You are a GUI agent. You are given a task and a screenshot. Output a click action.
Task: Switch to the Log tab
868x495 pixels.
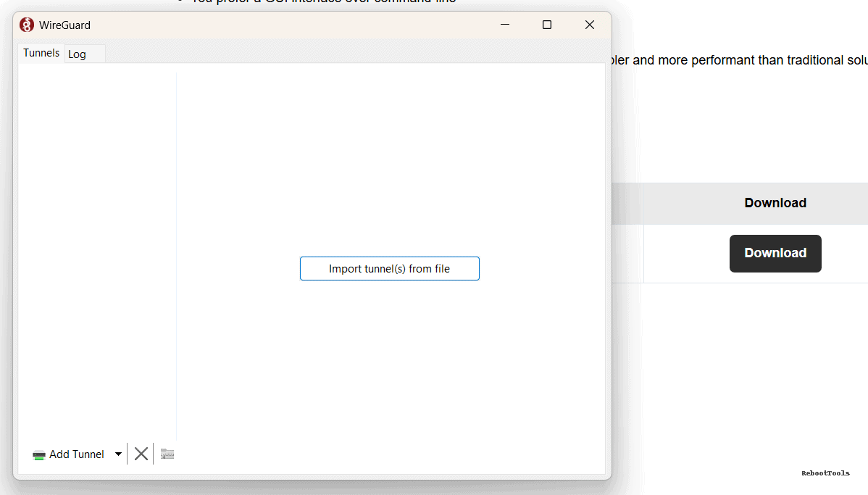click(x=77, y=53)
